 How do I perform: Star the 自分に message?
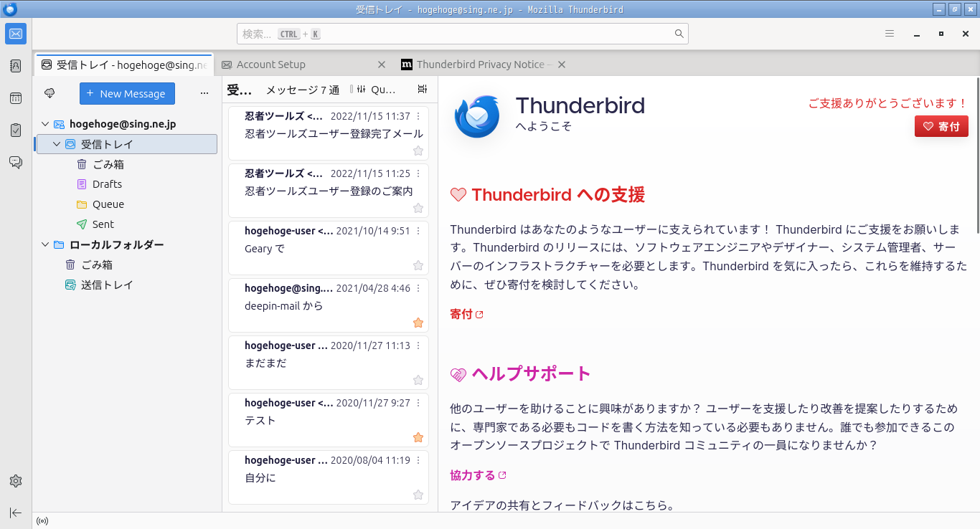(418, 495)
